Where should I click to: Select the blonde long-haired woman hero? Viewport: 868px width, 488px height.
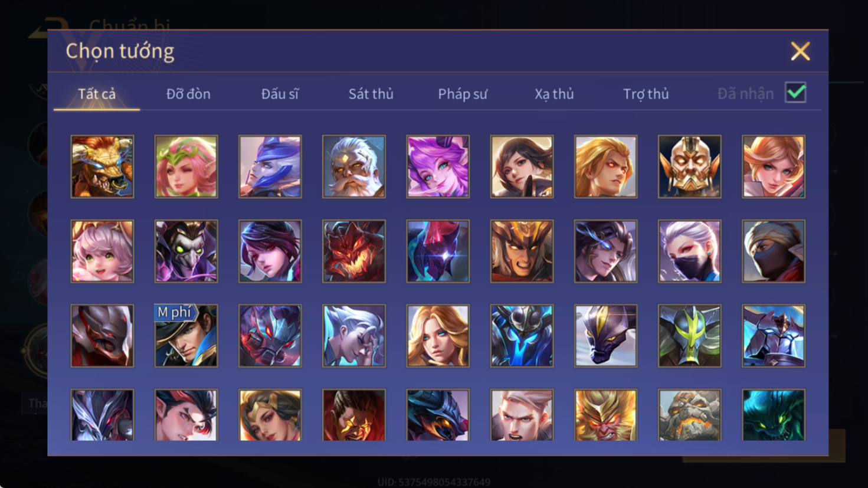438,336
